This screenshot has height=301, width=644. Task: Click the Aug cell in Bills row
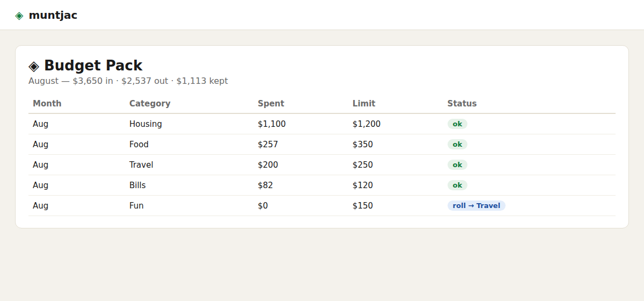point(40,185)
